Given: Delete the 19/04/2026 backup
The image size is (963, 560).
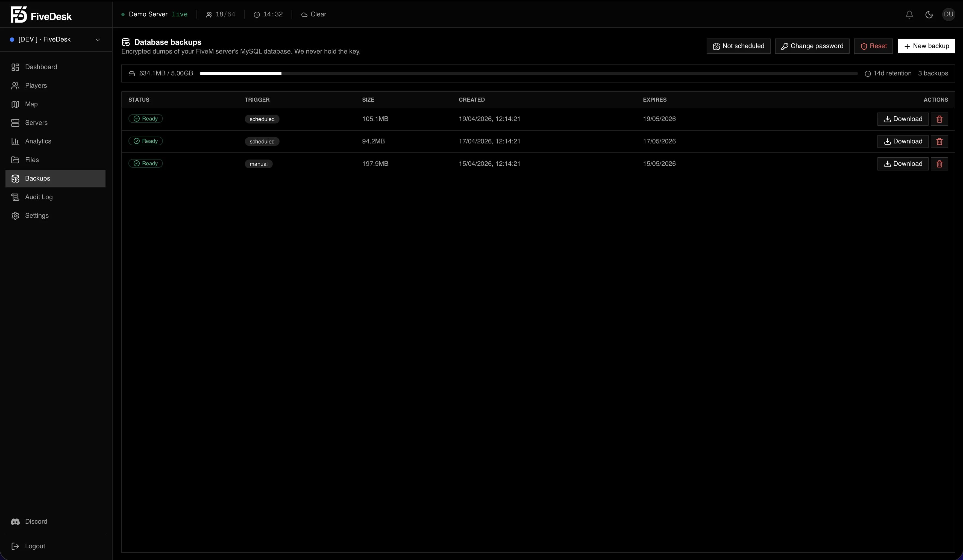Looking at the screenshot, I should (939, 119).
